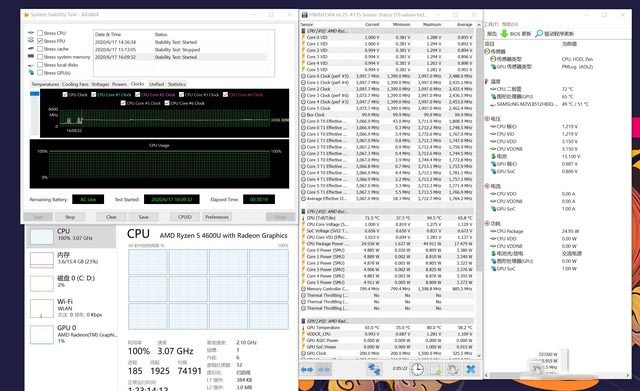The image size is (640, 391).
Task: Click the save log file icon in HWiNFO
Action: [x=435, y=369]
